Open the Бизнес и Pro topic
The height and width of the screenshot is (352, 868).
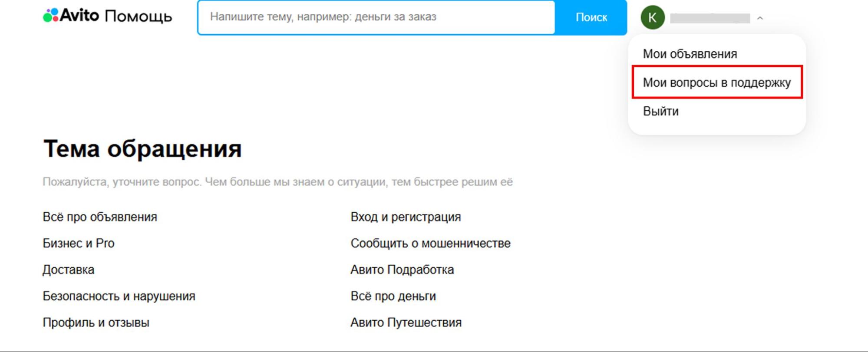tap(79, 243)
